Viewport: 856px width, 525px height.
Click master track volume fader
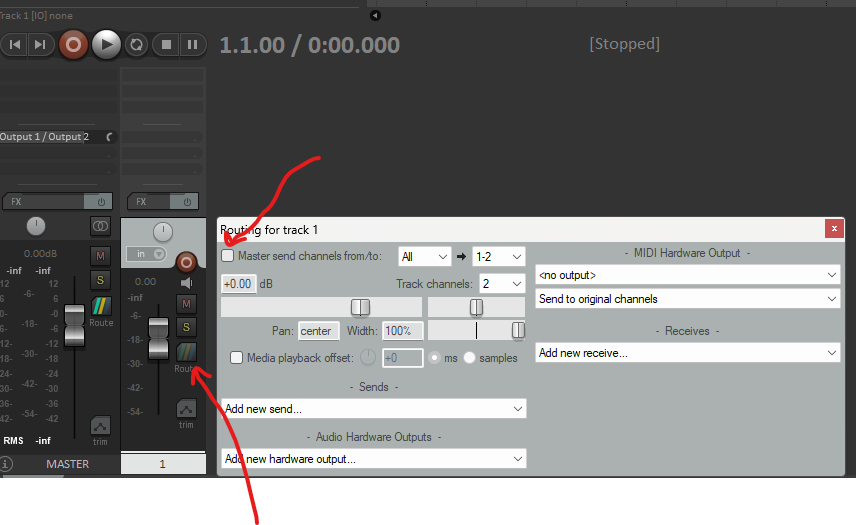(x=74, y=326)
